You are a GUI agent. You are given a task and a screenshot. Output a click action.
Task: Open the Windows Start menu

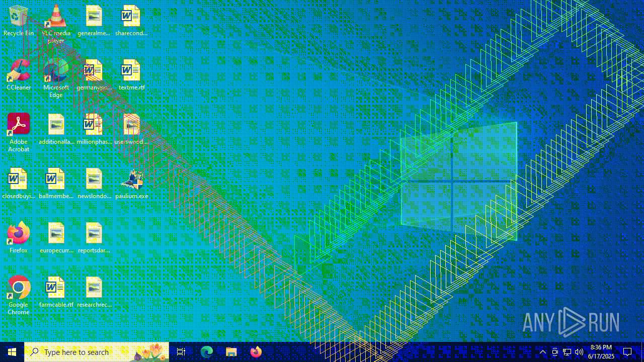(12, 352)
